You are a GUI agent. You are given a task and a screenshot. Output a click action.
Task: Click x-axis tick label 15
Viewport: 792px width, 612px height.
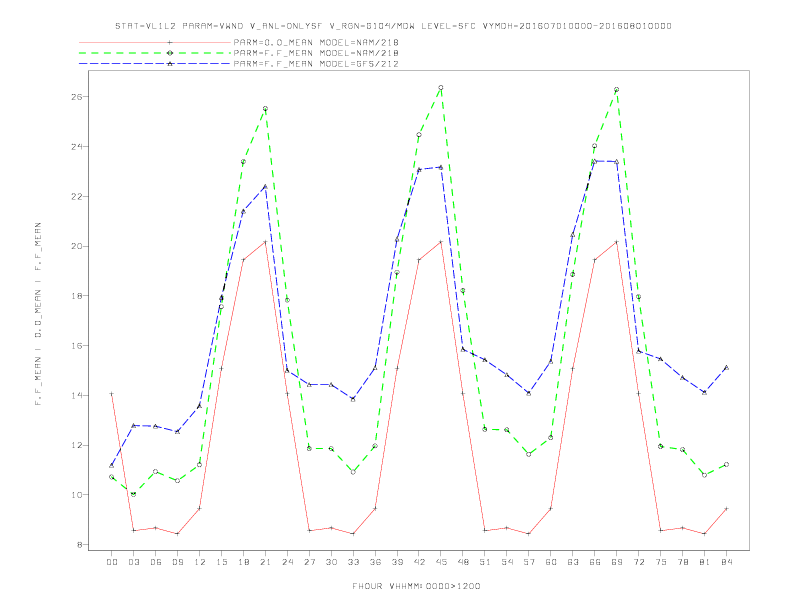pyautogui.click(x=221, y=562)
